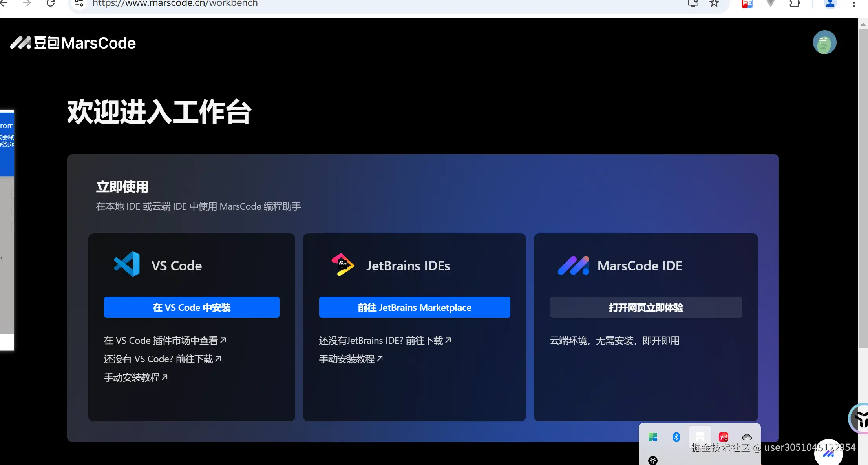The height and width of the screenshot is (465, 868).
Task: Reload the page
Action: click(51, 4)
